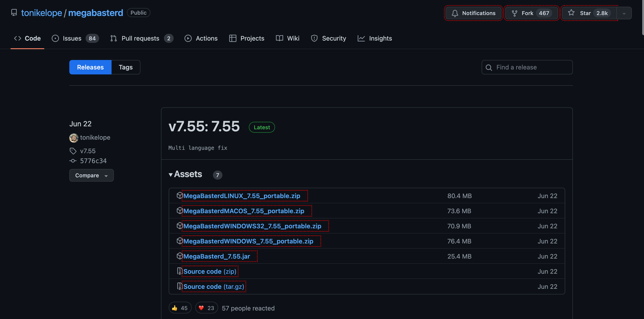Click the thumbs up reaction with 45

(x=180, y=308)
